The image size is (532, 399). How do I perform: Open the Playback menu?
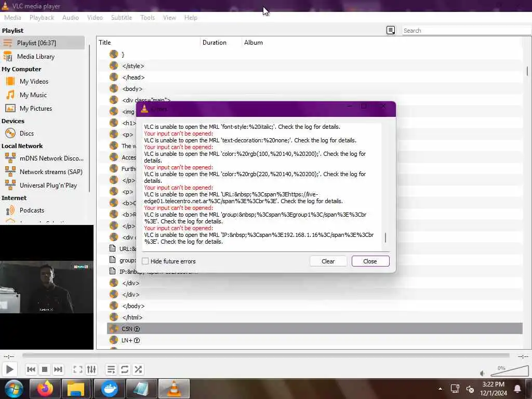[42, 17]
